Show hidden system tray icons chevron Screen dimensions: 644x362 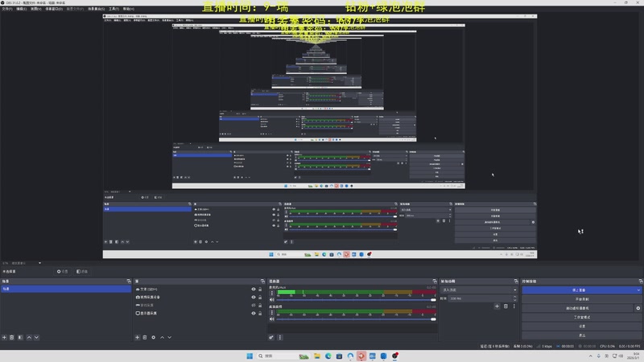pos(590,356)
